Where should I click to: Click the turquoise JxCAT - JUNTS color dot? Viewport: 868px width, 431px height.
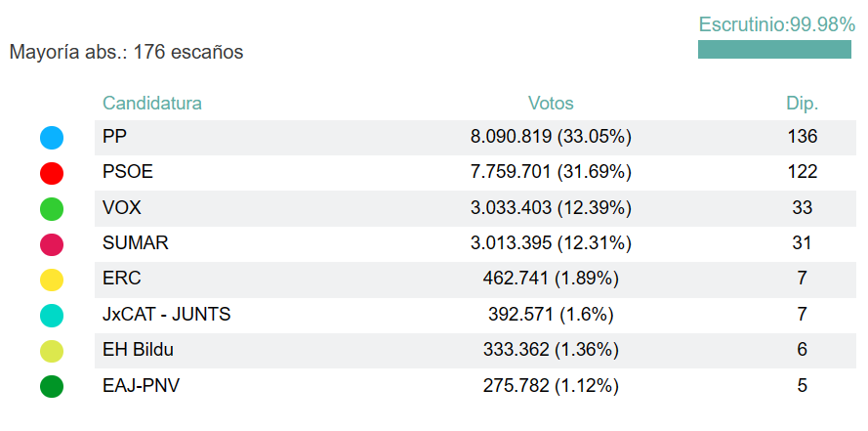[52, 316]
